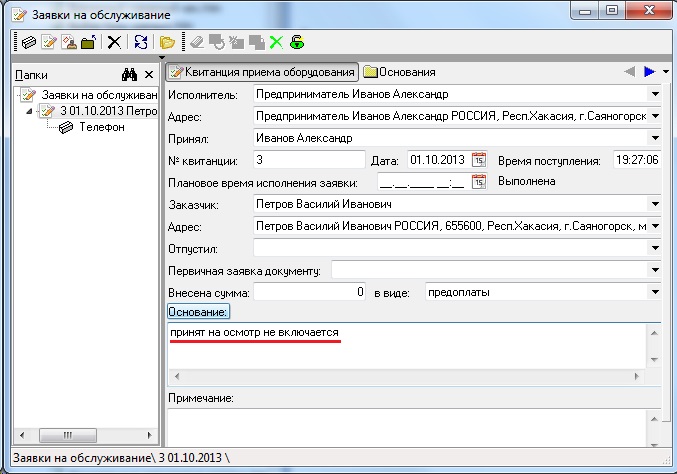Click the binoculars search icon in Папки panel
Image resolution: width=677 pixels, height=474 pixels.
pyautogui.click(x=129, y=75)
